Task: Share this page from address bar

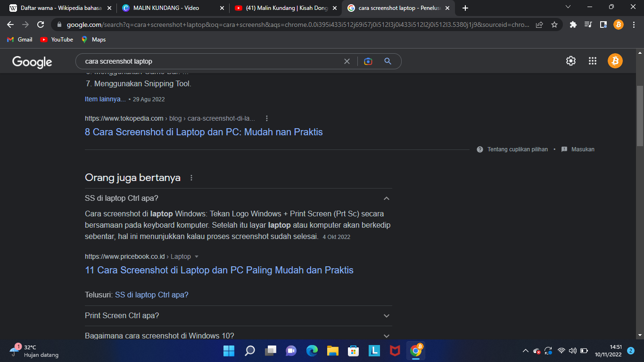Action: (x=539, y=25)
